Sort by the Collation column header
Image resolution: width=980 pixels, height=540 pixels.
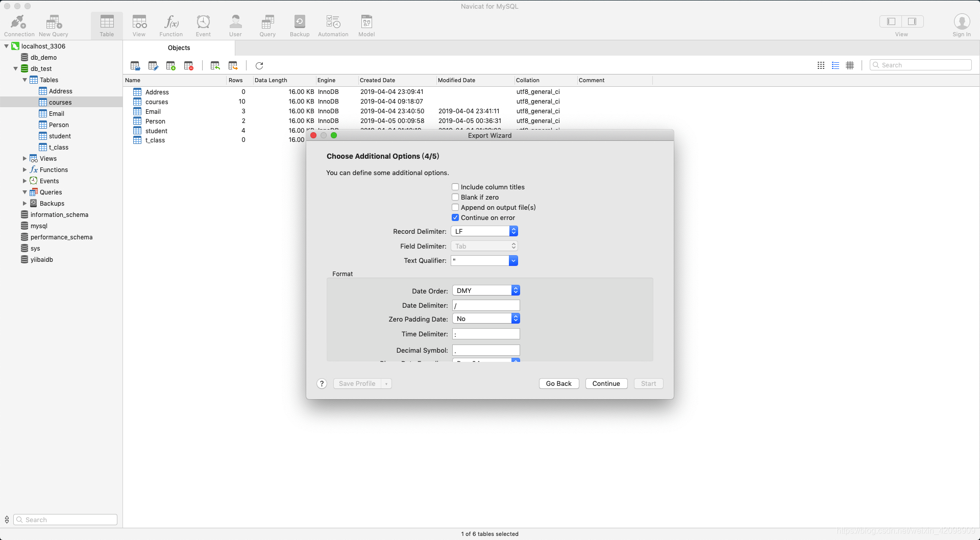[545, 80]
